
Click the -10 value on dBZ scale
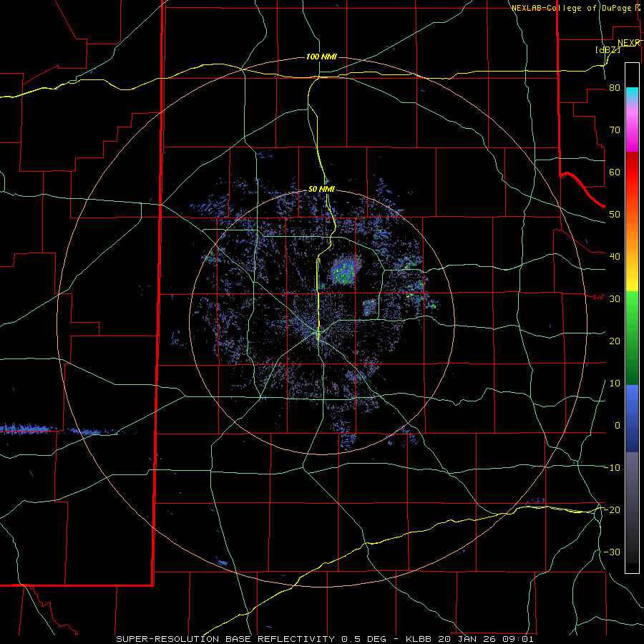[612, 468]
